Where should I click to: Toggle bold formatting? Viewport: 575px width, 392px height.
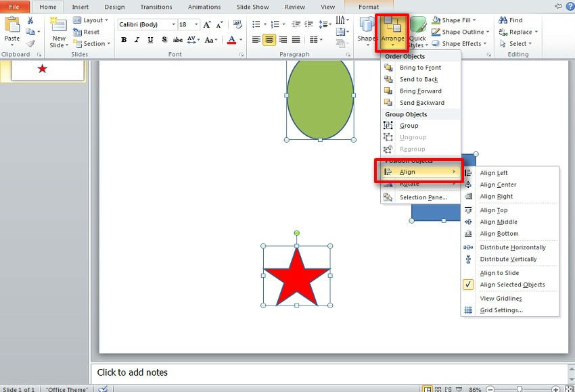(x=124, y=40)
